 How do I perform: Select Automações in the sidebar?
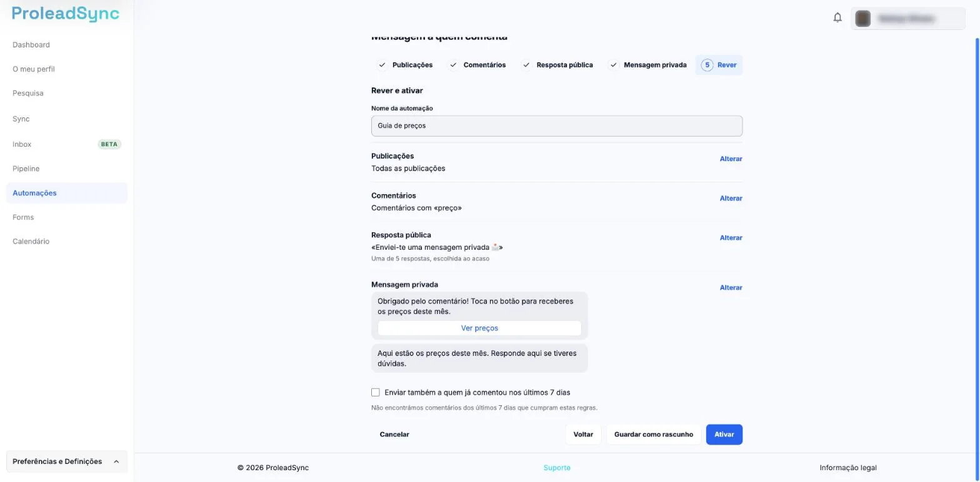(67, 193)
